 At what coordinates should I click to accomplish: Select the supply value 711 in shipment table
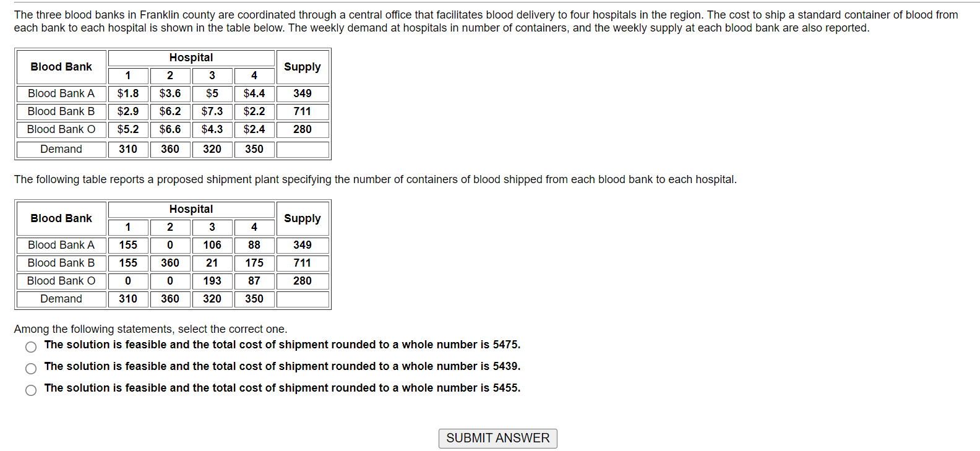tap(303, 263)
